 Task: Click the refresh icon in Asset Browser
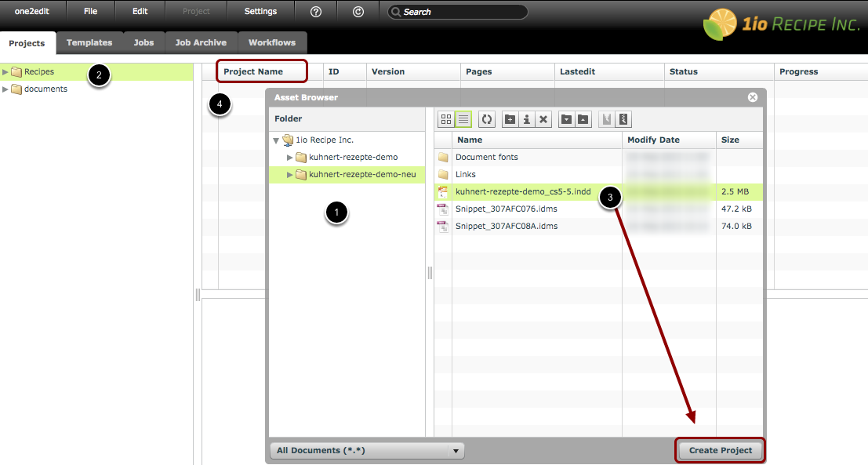487,119
